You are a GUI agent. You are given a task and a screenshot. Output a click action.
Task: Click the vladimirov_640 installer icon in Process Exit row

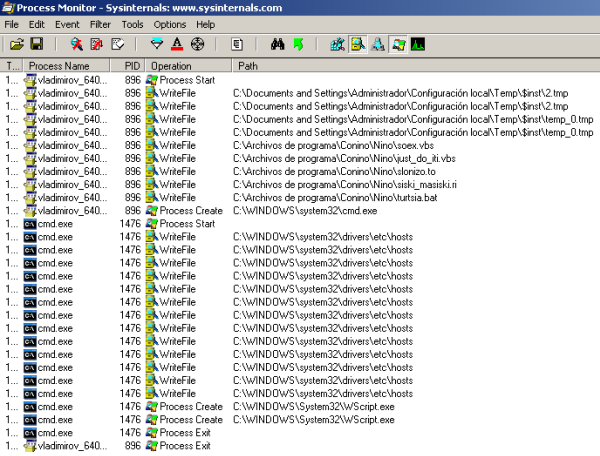(30, 446)
